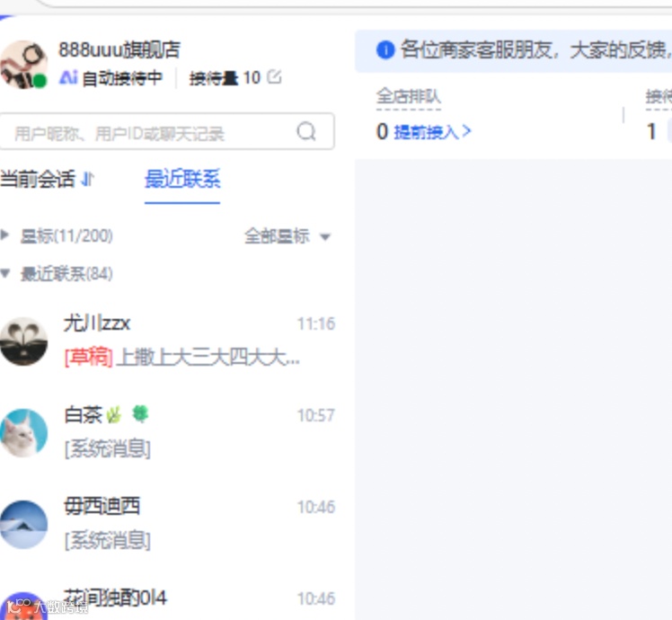This screenshot has height=620, width=672.
Task: Click the Ai auto-reception icon
Action: [68, 77]
